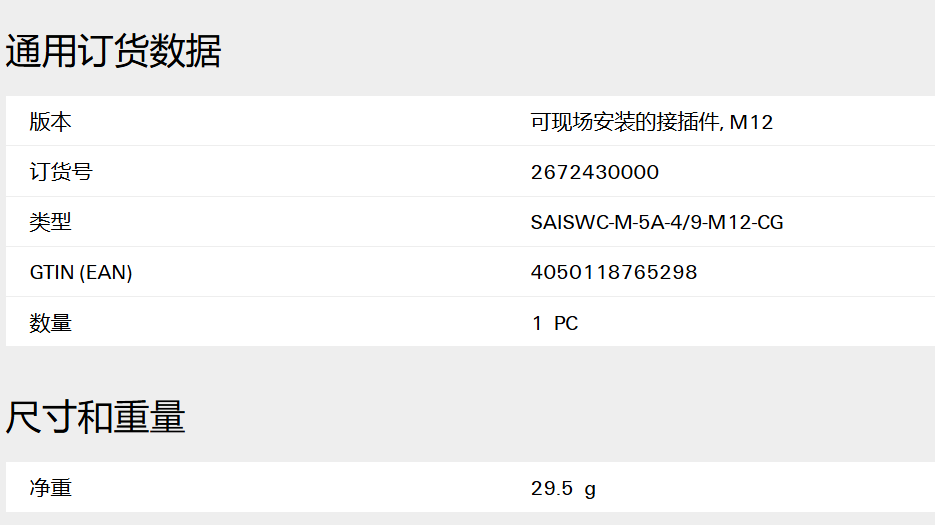Click the net weight value 29.5 g
The image size is (935, 525).
coord(563,489)
